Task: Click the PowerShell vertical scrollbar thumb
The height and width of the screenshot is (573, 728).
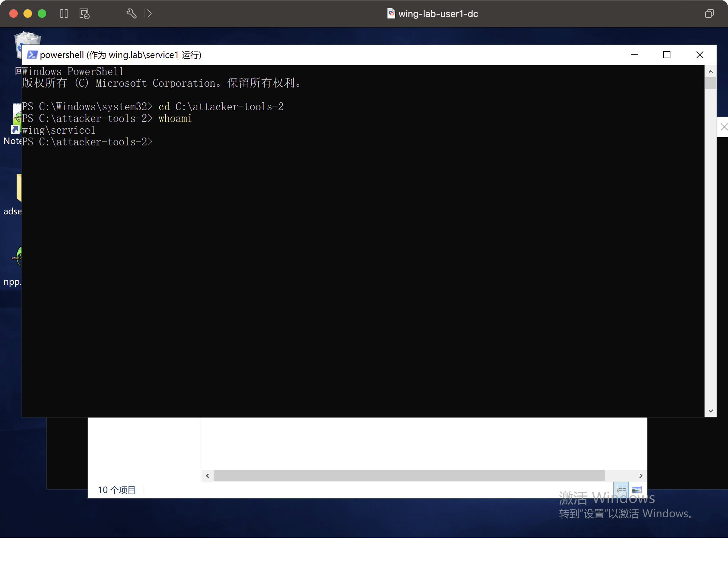Action: click(711, 83)
